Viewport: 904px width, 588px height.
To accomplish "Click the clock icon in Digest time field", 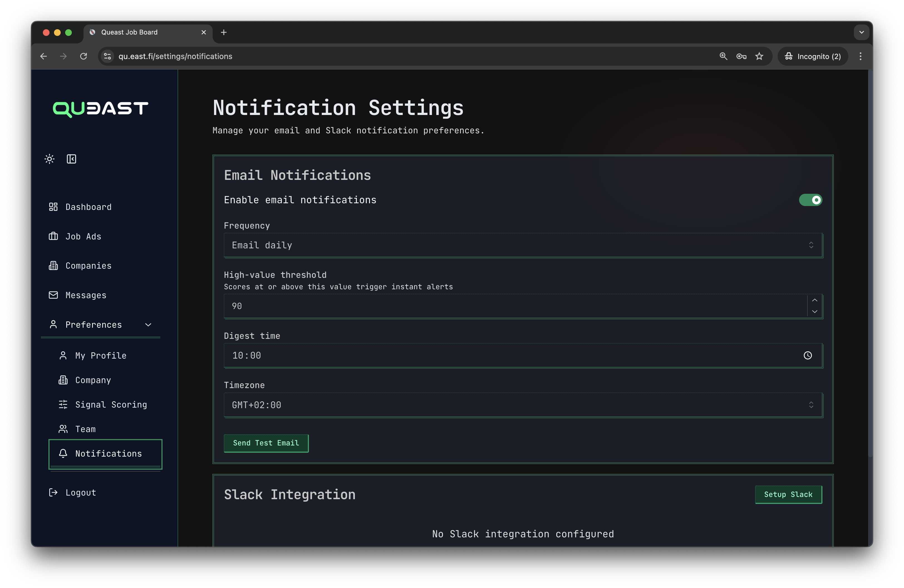I will click(807, 356).
